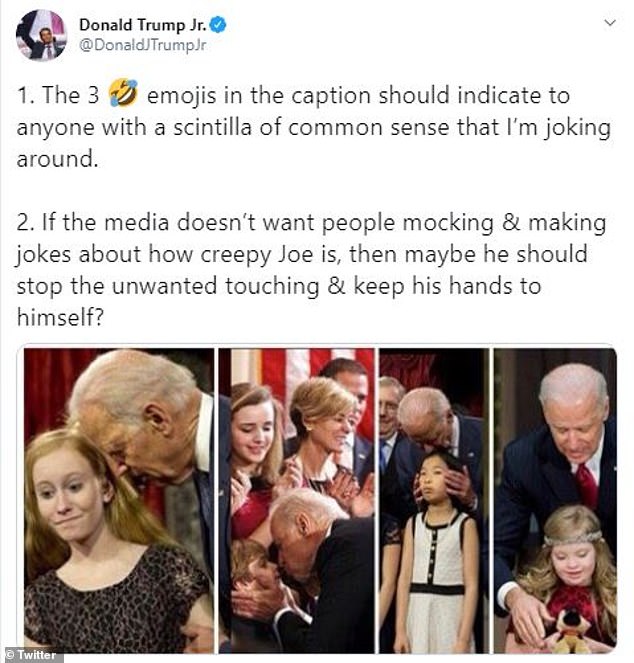Open the leftmost photo of the red-haired girl

(x=119, y=500)
